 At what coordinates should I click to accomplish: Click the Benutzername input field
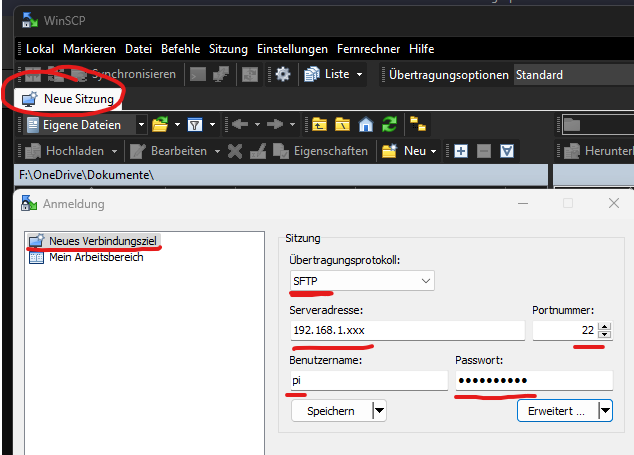[369, 381]
